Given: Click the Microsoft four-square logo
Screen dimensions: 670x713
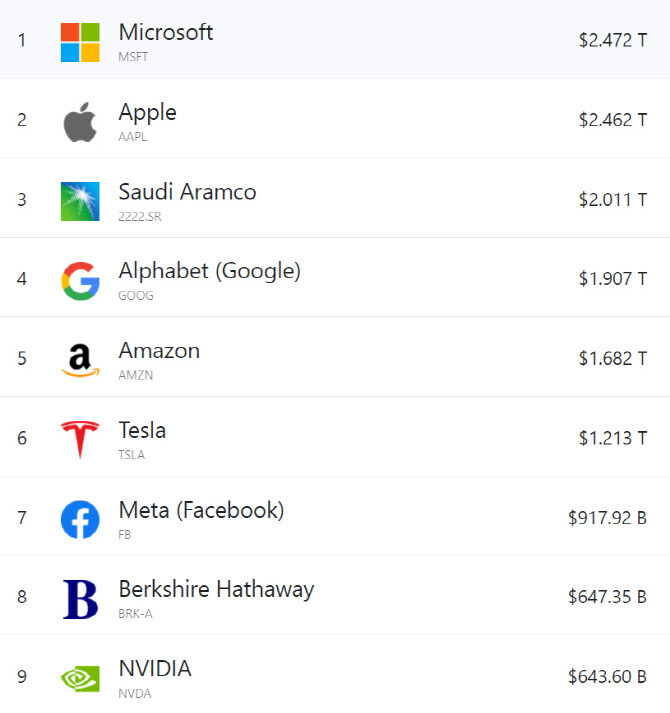Looking at the screenshot, I should tap(80, 42).
